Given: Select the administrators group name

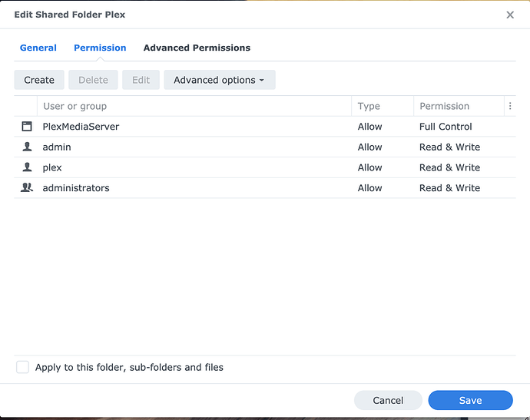Looking at the screenshot, I should [76, 188].
